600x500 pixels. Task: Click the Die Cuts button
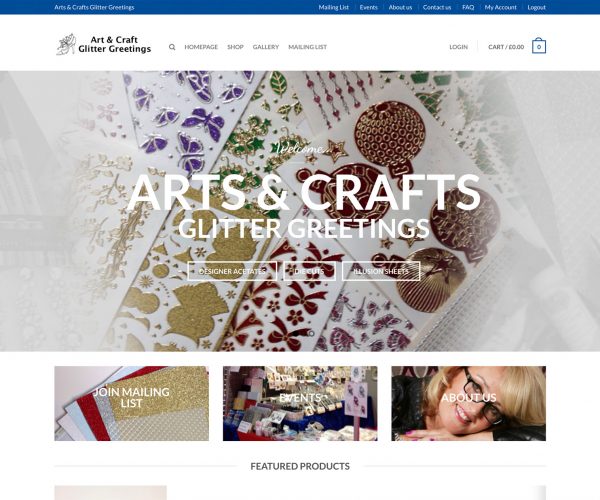point(310,271)
